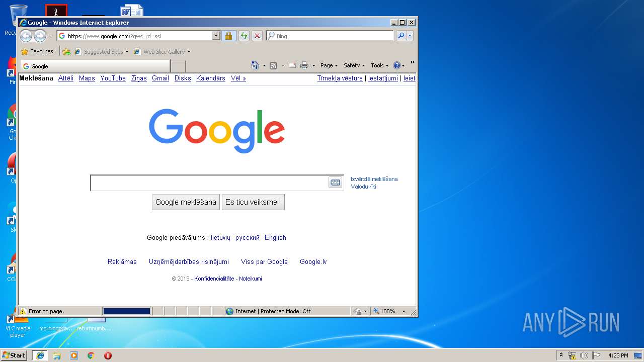Screen dimensions: 644x362
Task: Open the Gmail link
Action: 160,78
